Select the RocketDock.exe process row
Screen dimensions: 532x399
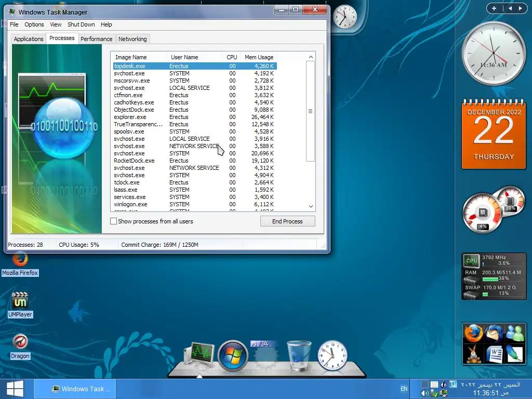[195, 161]
